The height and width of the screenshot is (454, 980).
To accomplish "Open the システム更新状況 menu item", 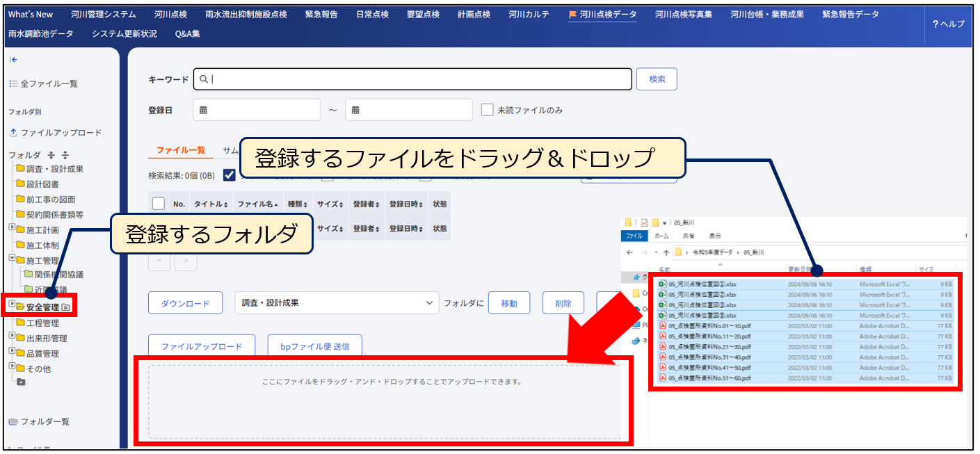I will (124, 33).
